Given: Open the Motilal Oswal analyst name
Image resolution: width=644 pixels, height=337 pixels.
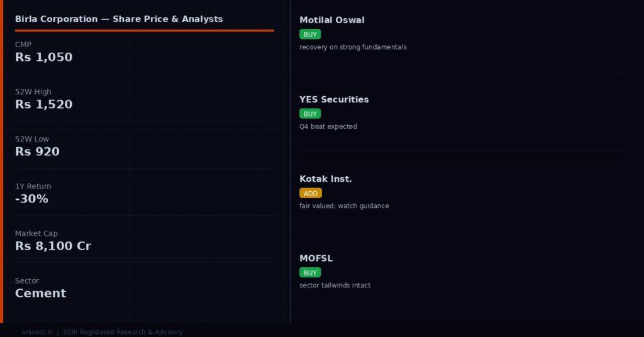Looking at the screenshot, I should [x=332, y=20].
